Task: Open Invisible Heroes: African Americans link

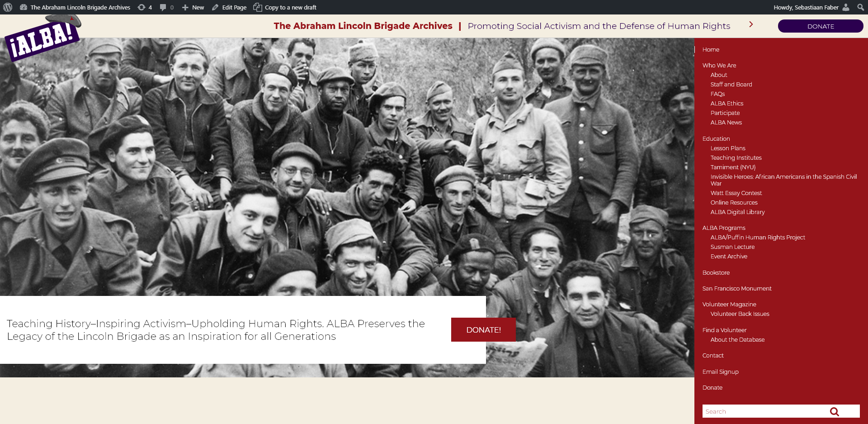Action: (x=783, y=180)
